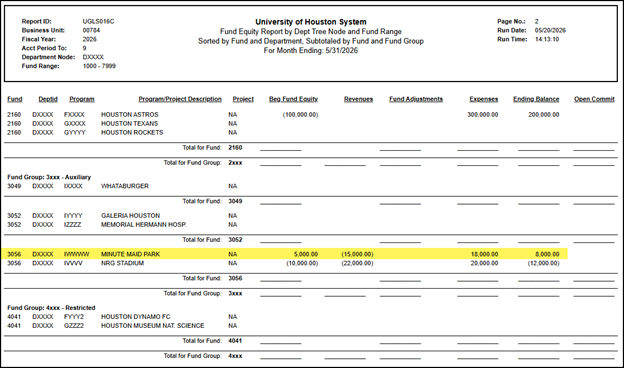Click program code IZZZZ
The image size is (624, 368).
tap(72, 225)
